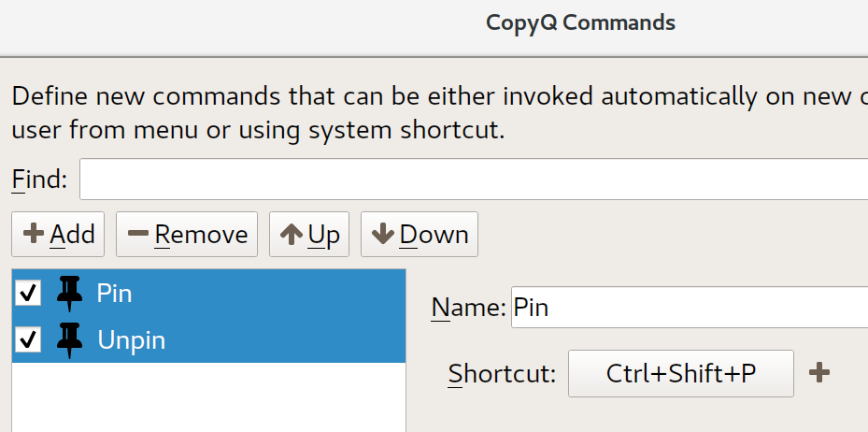Remove the selected commands
The image size is (868, 432).
pos(187,235)
